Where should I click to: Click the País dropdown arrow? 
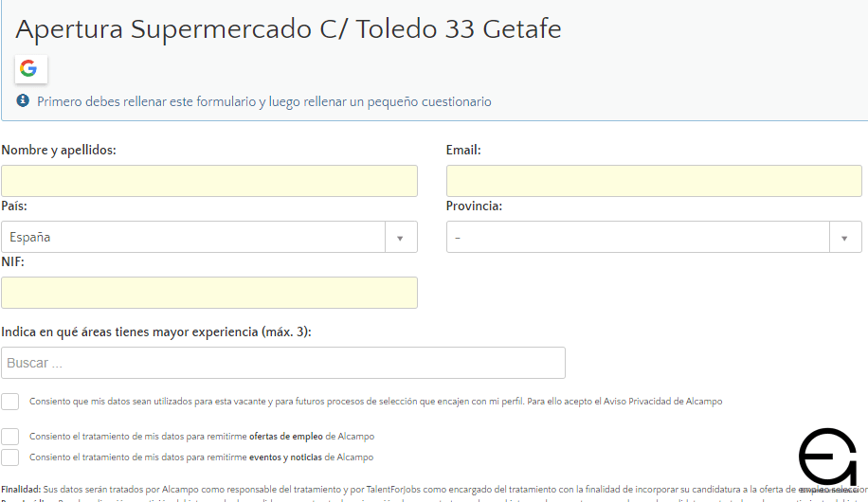[400, 238]
